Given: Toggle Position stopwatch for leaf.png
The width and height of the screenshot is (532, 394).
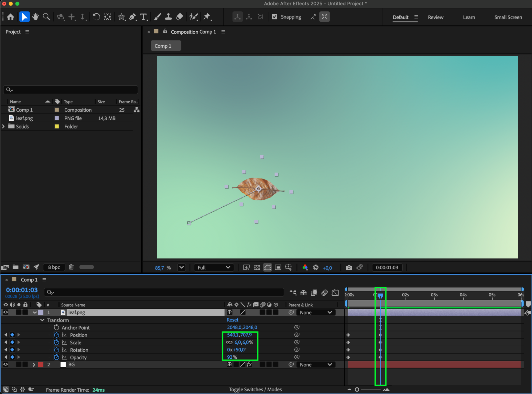Looking at the screenshot, I should (56, 335).
